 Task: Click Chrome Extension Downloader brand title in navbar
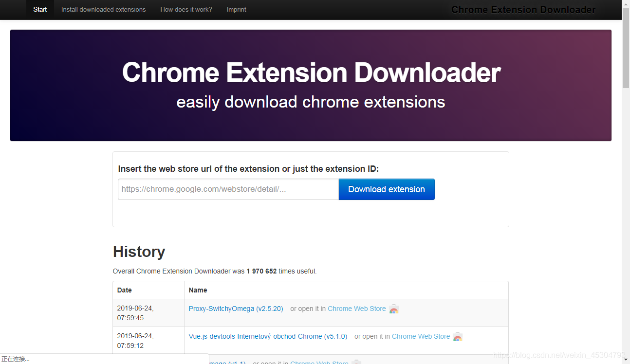[523, 10]
